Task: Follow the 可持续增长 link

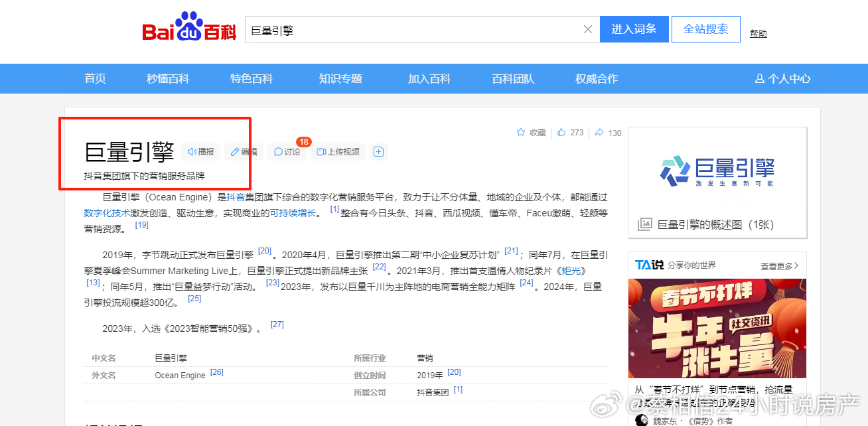Action: tap(293, 213)
